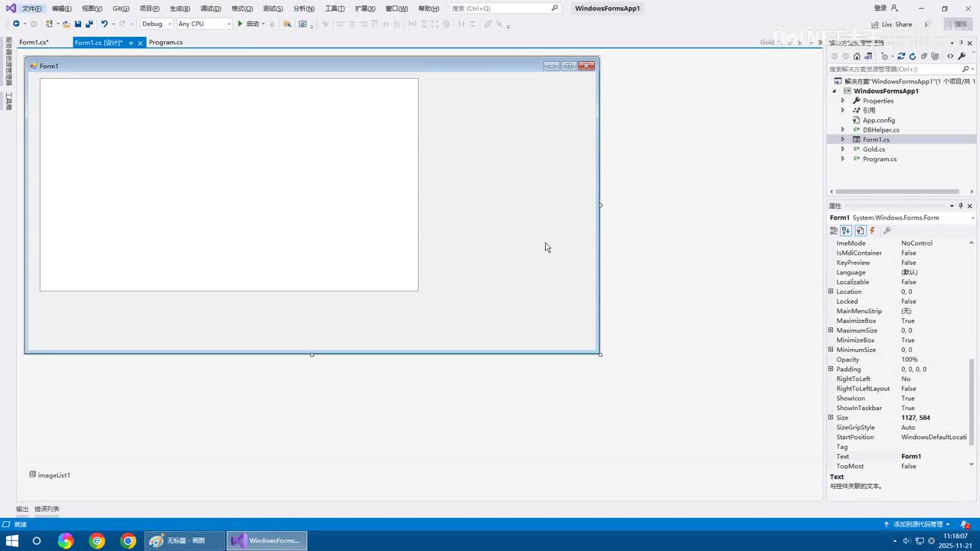Click the Properties page icon beside lightning bolt

860,230
